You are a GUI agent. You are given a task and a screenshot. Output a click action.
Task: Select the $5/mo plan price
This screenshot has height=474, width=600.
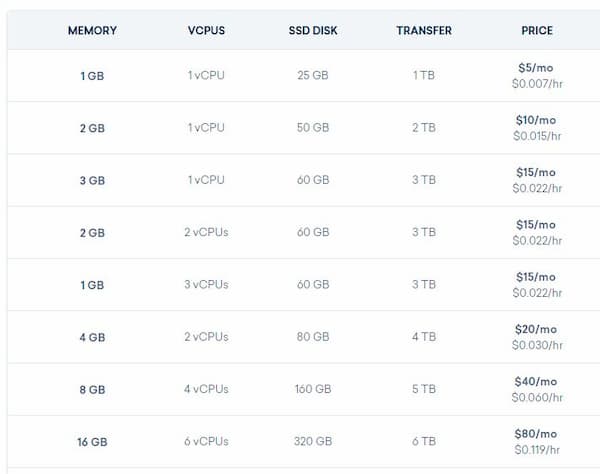pyautogui.click(x=536, y=68)
